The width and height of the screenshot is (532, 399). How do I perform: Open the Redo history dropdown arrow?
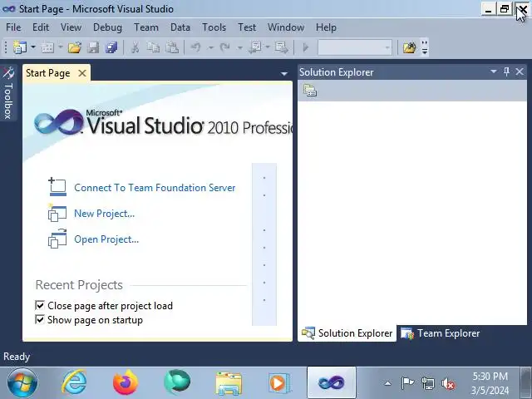pyautogui.click(x=240, y=47)
